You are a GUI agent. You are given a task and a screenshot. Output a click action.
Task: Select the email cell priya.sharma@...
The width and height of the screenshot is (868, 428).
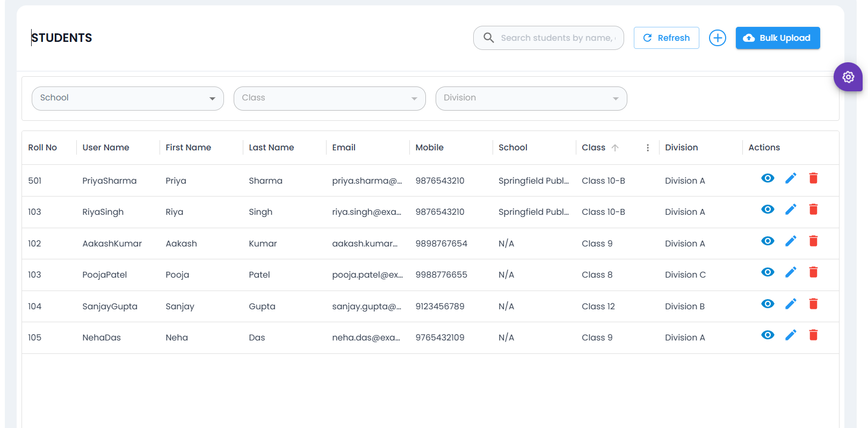tap(367, 181)
